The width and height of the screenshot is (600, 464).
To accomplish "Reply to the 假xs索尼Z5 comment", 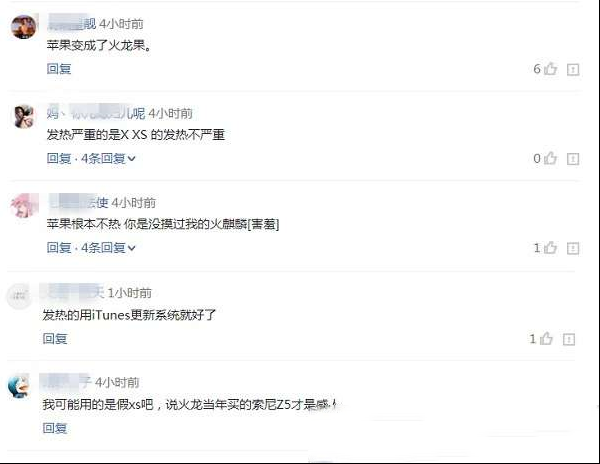I will [55, 428].
